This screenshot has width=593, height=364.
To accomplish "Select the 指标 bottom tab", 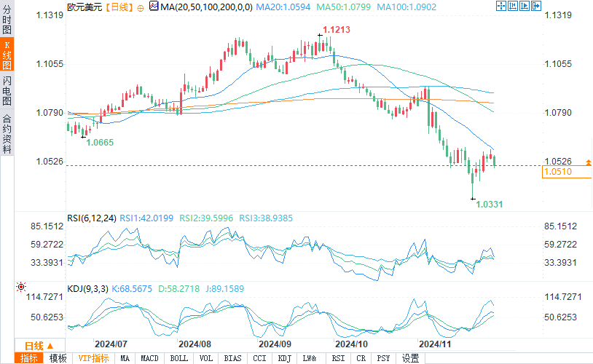I will (x=28, y=358).
